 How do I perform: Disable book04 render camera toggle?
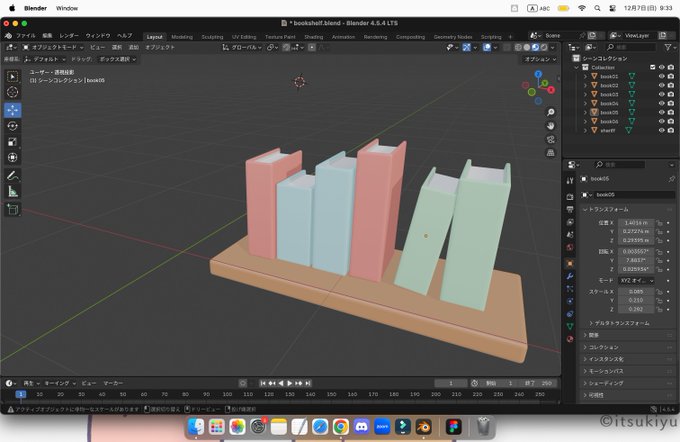671,103
